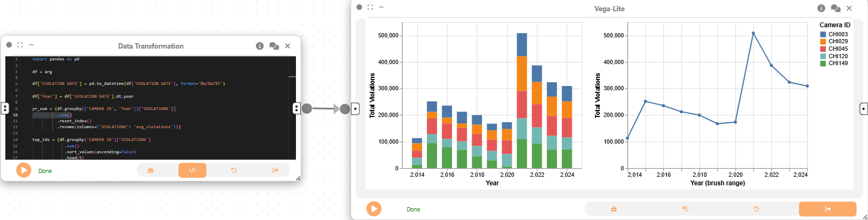Open the info icon in Data Transformation header

click(x=260, y=46)
